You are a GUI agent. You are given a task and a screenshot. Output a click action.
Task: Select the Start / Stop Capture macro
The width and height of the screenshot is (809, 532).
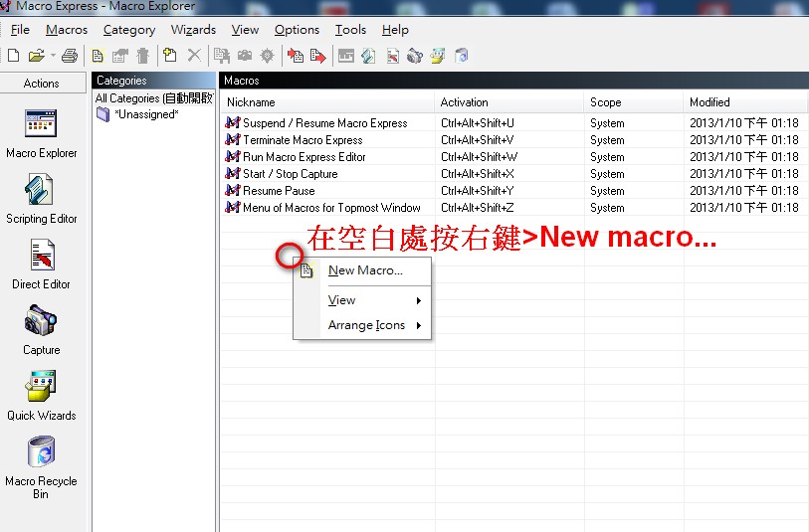(x=290, y=174)
